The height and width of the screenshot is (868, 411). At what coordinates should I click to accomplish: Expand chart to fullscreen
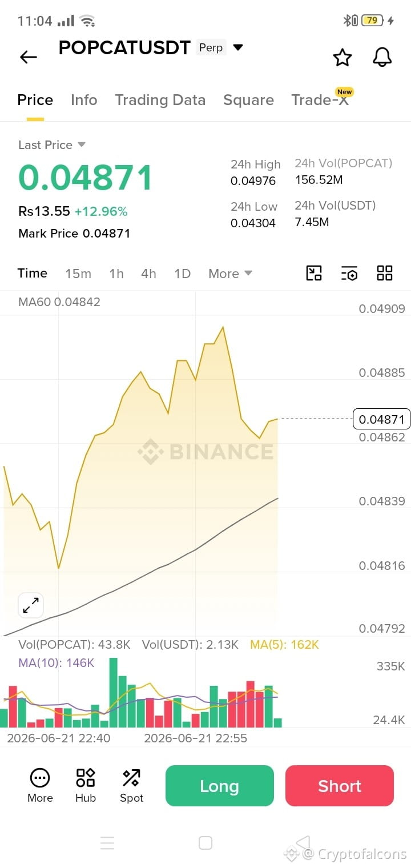(x=31, y=605)
